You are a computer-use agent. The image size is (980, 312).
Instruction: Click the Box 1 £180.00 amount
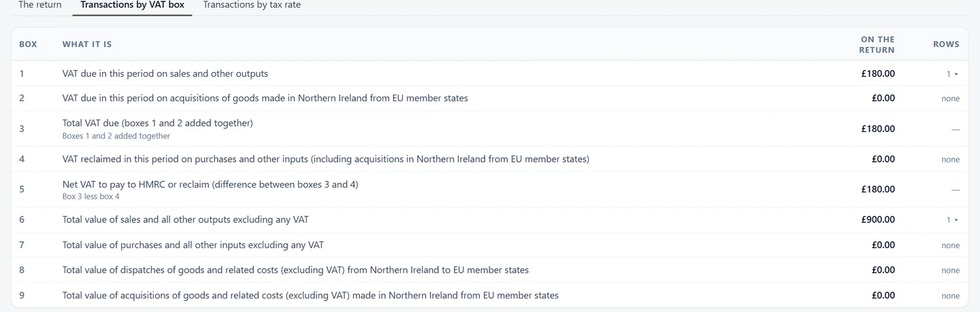(878, 73)
